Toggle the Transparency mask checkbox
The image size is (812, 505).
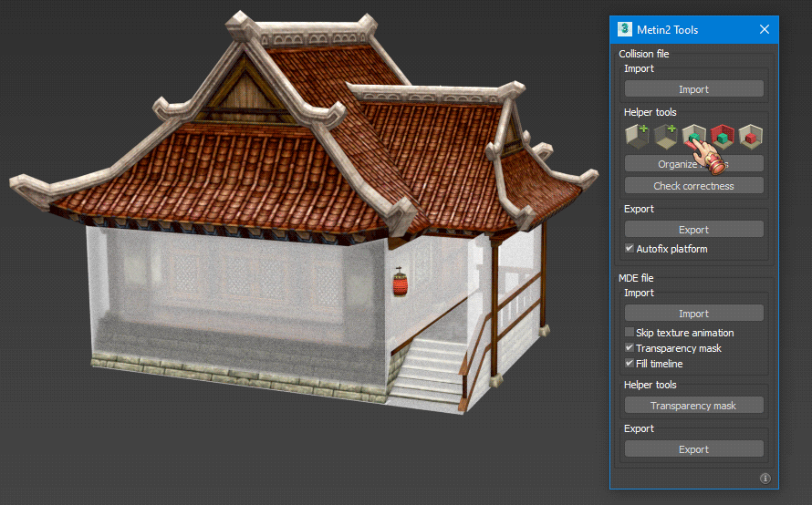pos(630,347)
